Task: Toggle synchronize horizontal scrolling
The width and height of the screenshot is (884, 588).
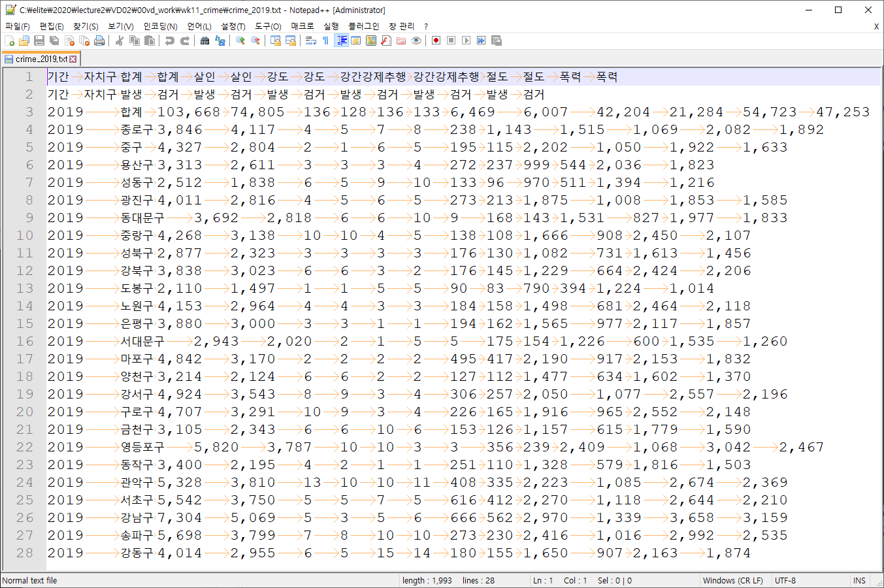Action: pos(291,41)
